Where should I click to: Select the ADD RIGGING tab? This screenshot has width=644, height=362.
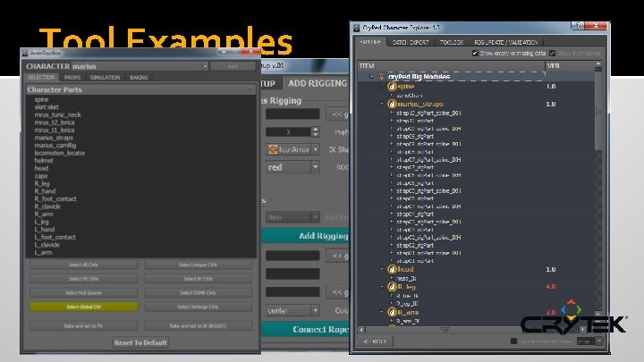[317, 83]
